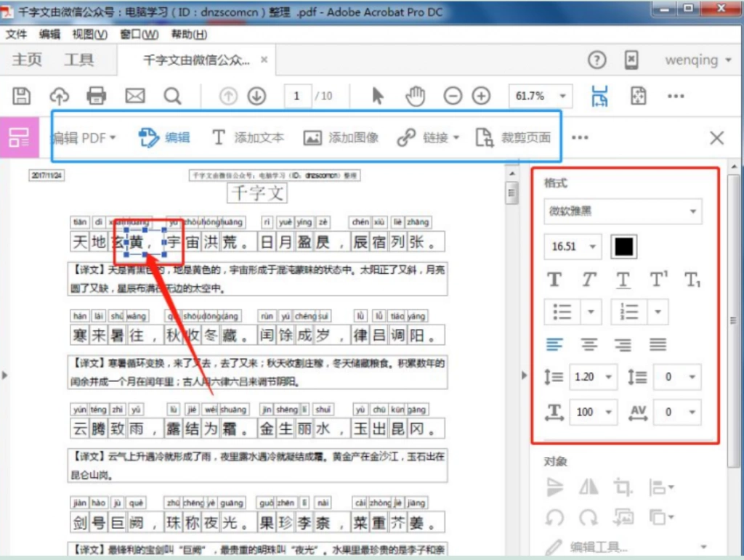Click the search magnifier icon
This screenshot has width=744, height=560.
[x=172, y=97]
